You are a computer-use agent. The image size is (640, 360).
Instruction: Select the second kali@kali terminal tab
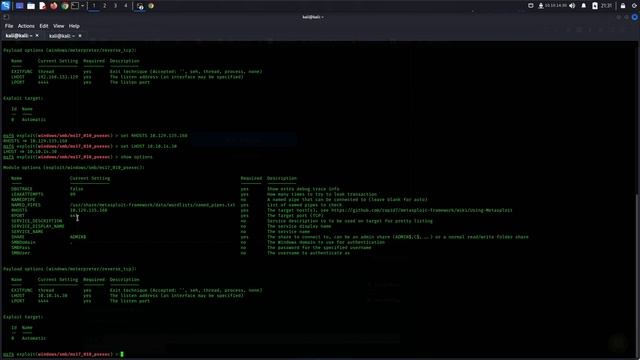62,36
